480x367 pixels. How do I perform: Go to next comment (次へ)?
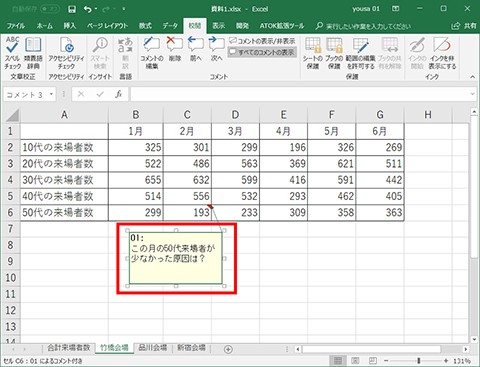tap(216, 50)
